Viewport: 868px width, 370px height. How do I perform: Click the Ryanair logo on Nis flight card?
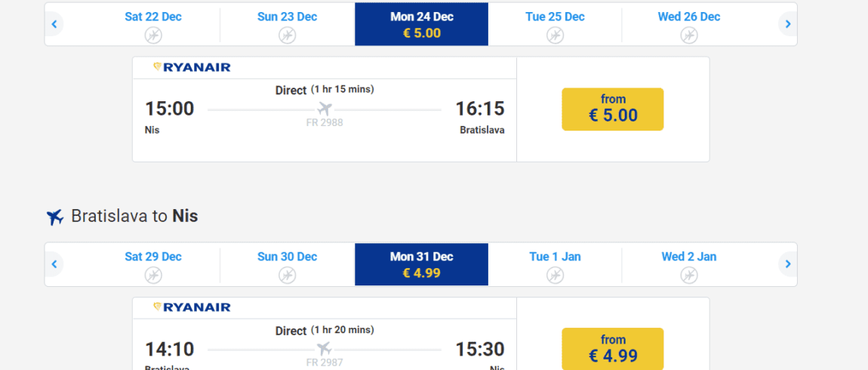192,67
